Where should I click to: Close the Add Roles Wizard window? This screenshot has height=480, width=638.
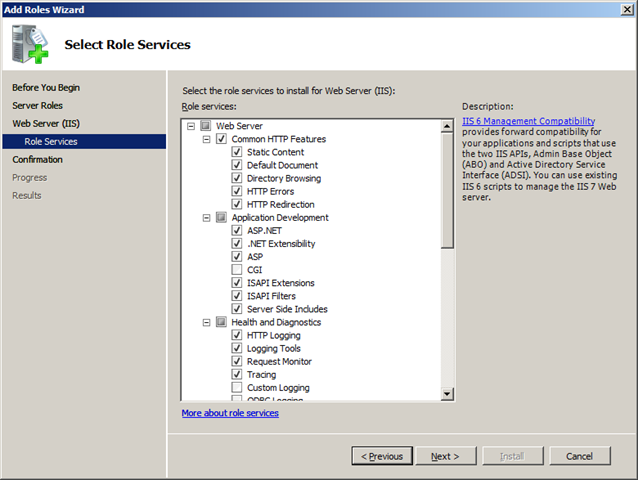(627, 9)
